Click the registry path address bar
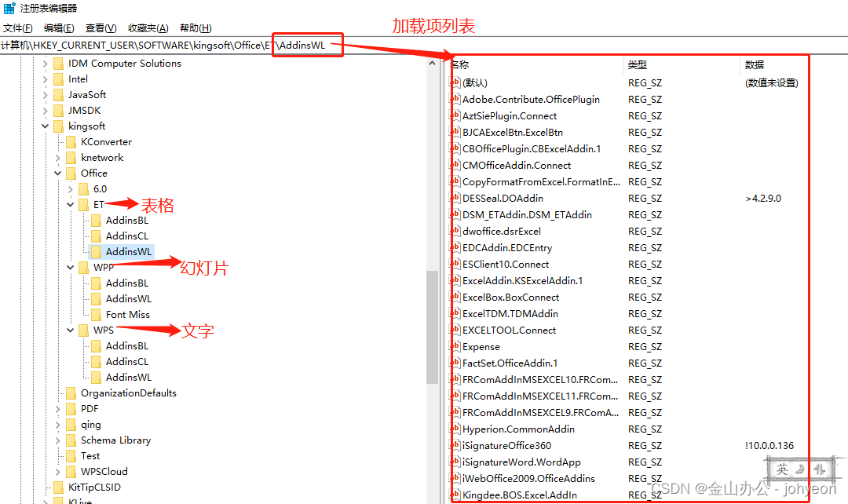Image resolution: width=848 pixels, height=504 pixels. pos(424,46)
